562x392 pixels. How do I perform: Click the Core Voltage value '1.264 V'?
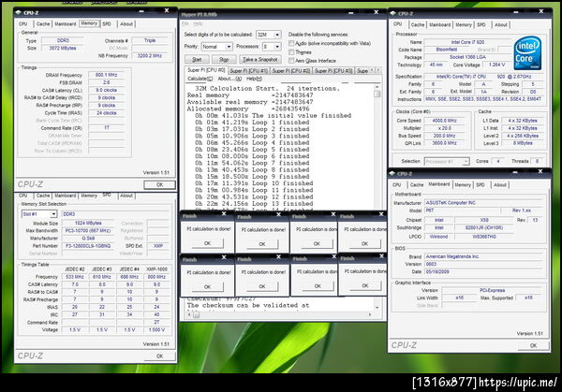point(496,65)
